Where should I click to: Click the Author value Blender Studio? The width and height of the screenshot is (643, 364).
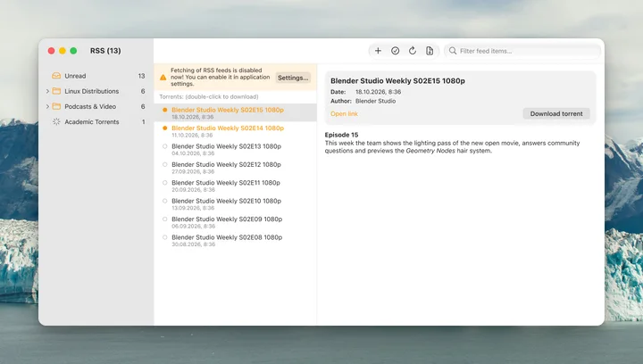(x=375, y=101)
